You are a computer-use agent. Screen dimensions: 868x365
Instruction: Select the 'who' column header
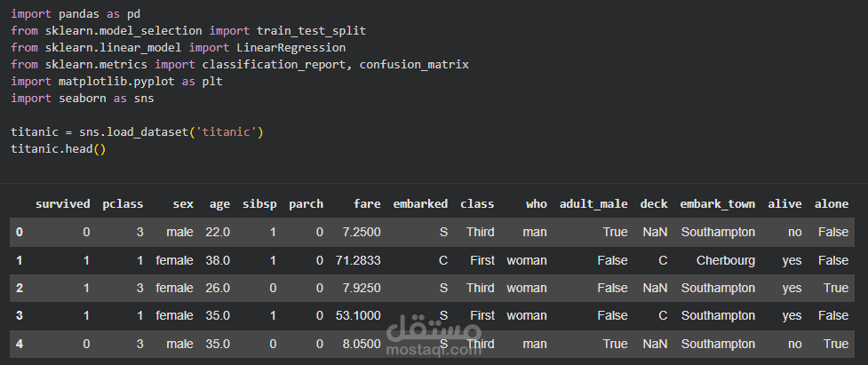537,204
